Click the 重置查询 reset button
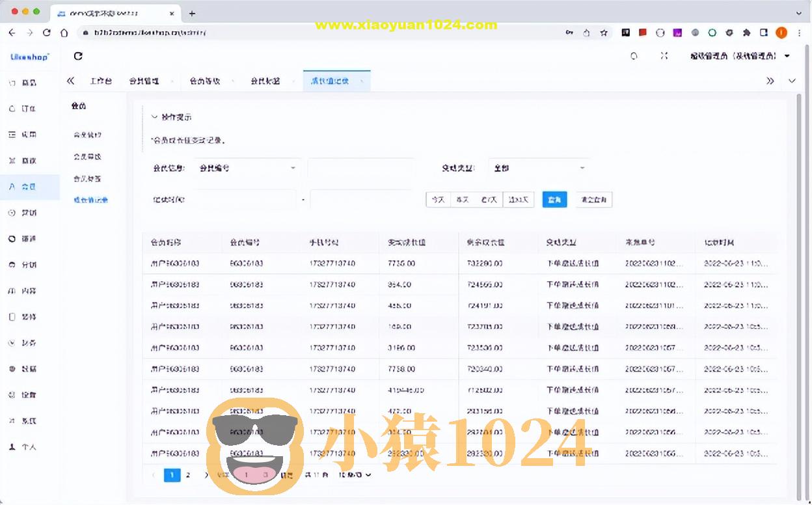812x505 pixels. [x=593, y=200]
